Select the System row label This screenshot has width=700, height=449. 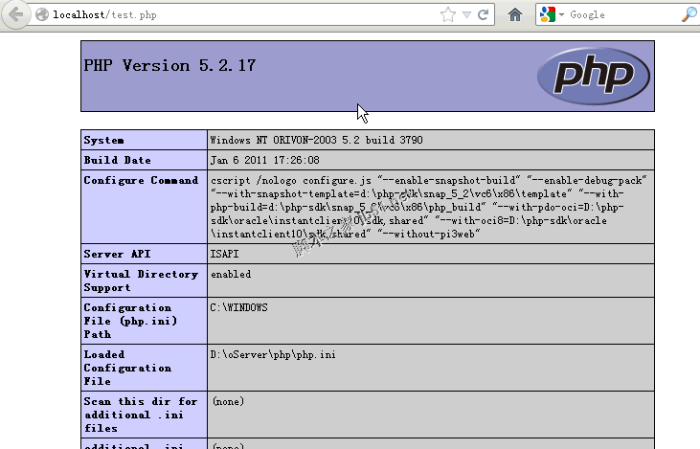(x=104, y=140)
